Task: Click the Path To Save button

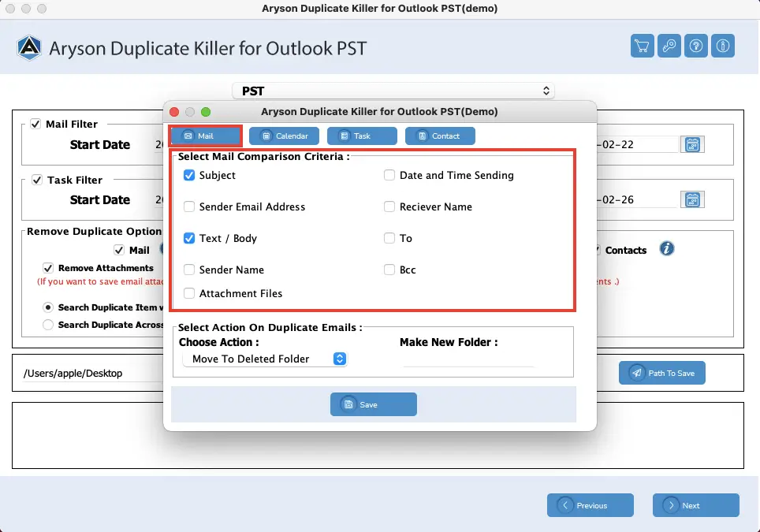Action: [x=661, y=373]
